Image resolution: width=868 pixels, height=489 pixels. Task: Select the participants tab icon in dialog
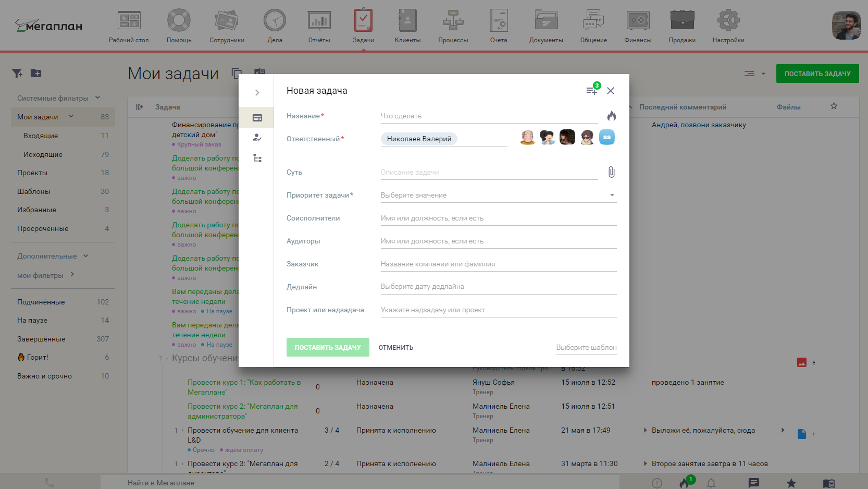coord(257,138)
